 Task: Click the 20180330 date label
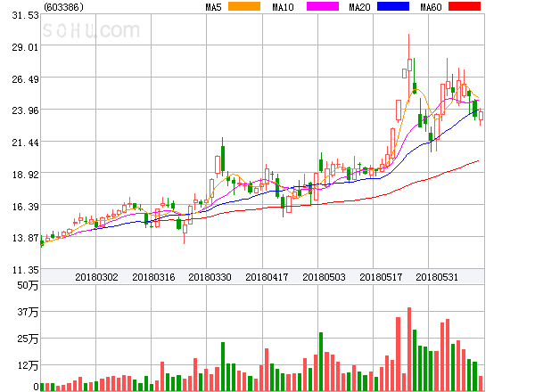tap(210, 277)
